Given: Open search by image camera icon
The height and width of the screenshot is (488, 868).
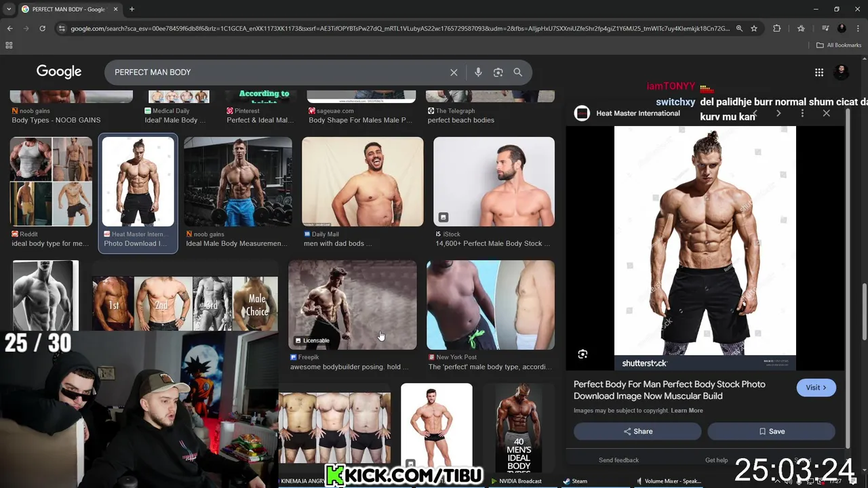Looking at the screenshot, I should tap(498, 73).
